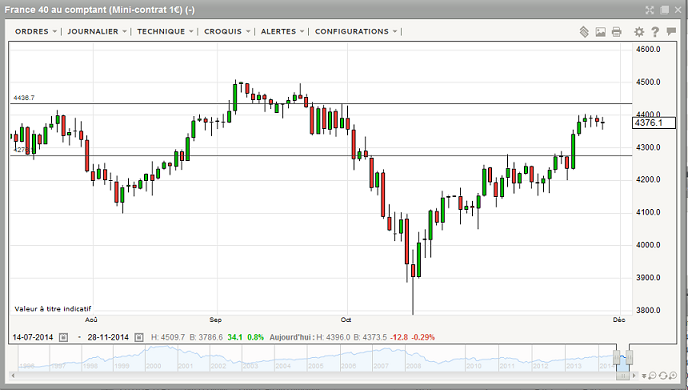Open chart settings gear icon
This screenshot has height=390, width=688.
(639, 32)
